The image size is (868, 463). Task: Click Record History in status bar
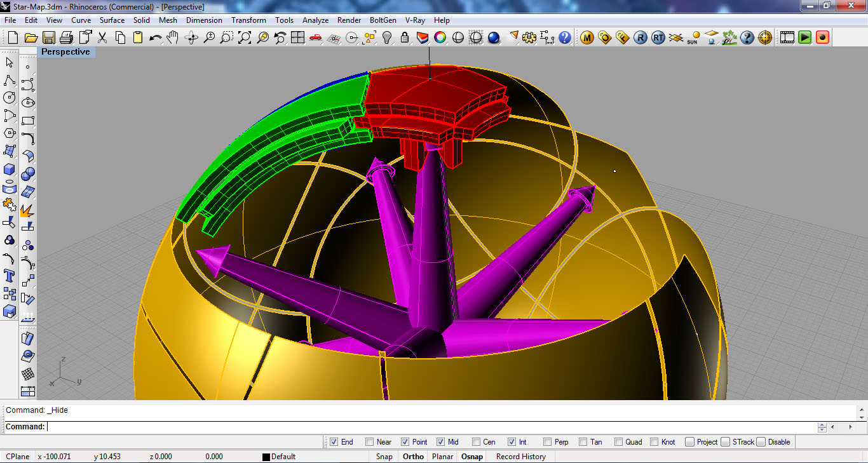(520, 457)
